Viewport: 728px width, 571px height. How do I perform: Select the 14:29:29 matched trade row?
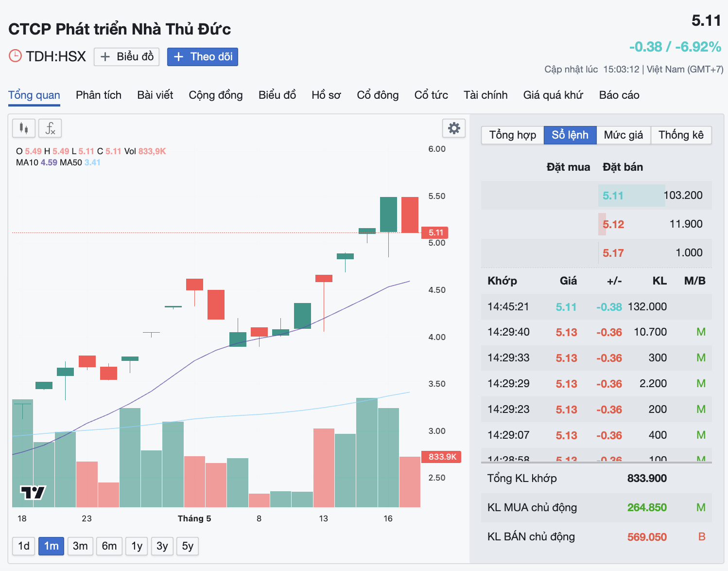(x=596, y=384)
